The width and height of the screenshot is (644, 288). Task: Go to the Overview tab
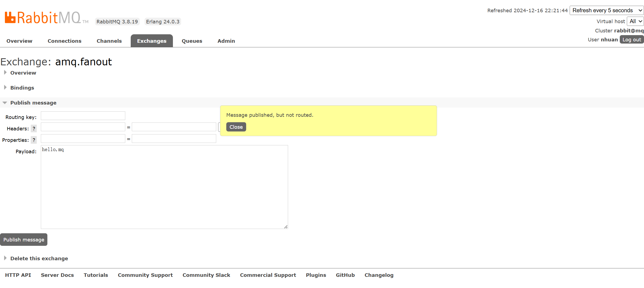(19, 41)
